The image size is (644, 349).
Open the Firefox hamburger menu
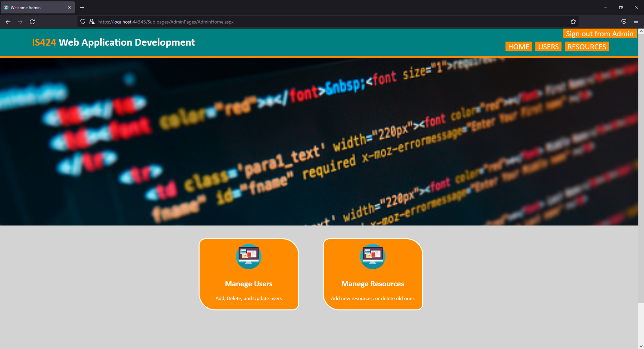[x=636, y=22]
